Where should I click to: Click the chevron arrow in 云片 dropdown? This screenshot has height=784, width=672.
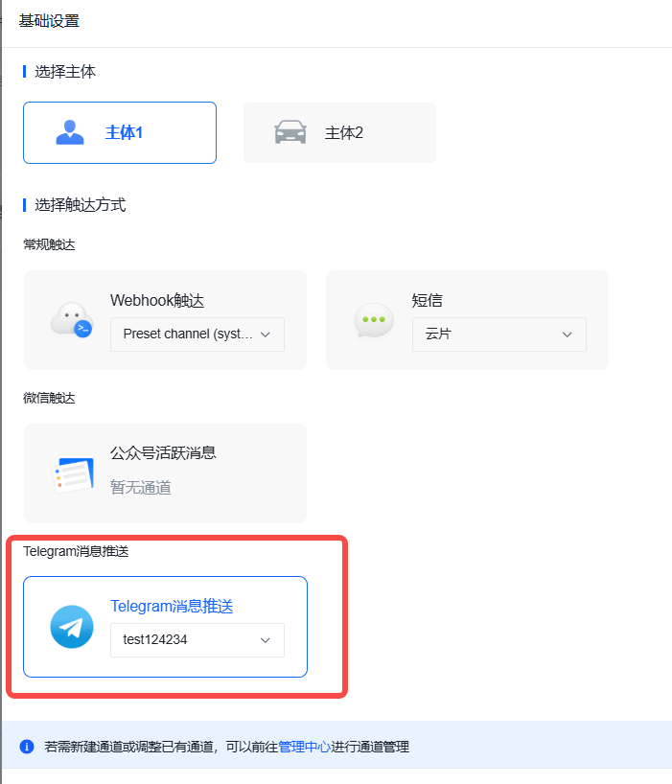pos(567,334)
